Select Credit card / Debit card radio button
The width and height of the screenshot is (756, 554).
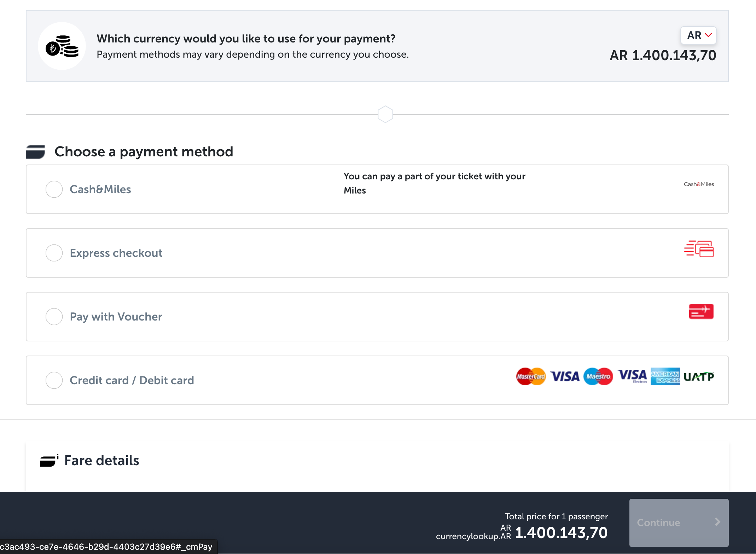(x=54, y=380)
